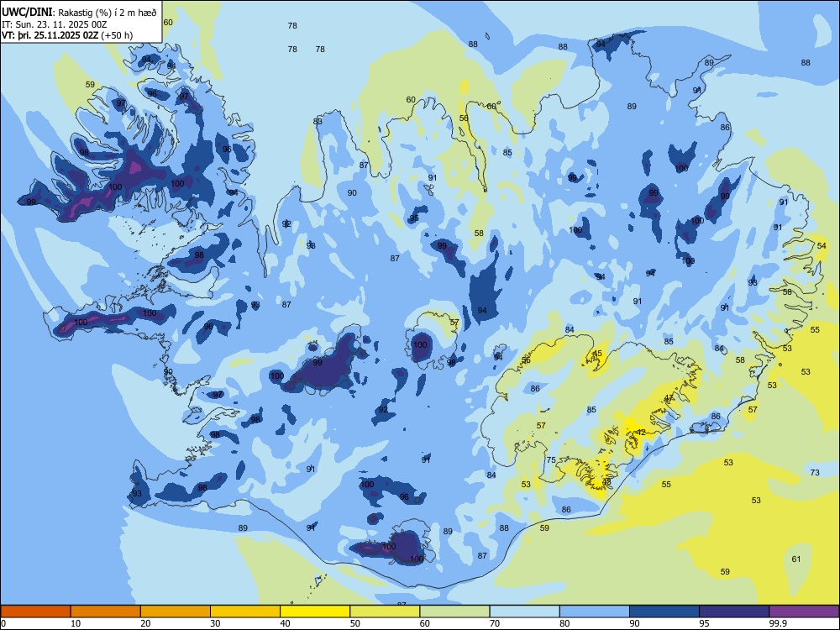Click the '50' legend scale label
The image size is (840, 630).
click(355, 623)
